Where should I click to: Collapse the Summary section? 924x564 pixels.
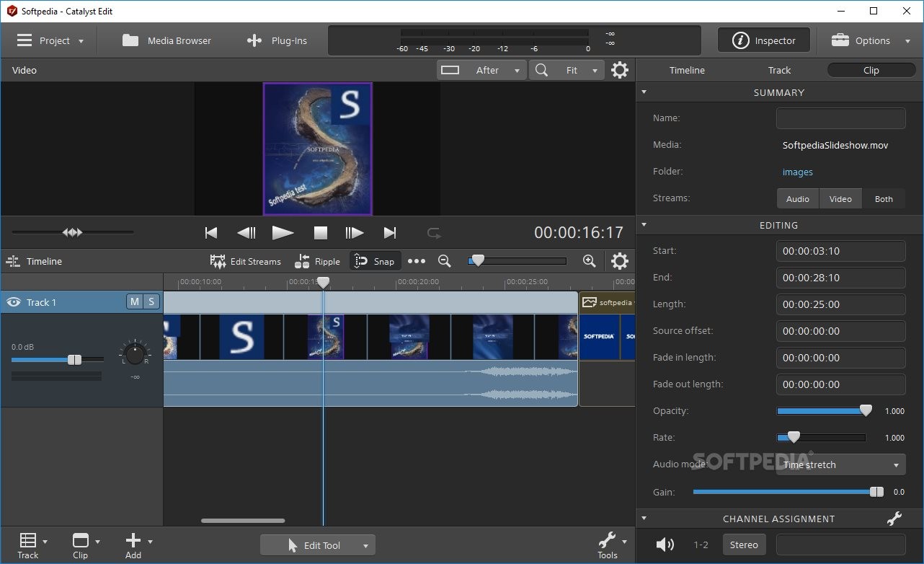coord(644,92)
